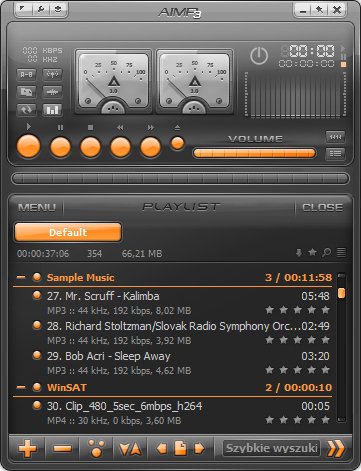Image resolution: width=361 pixels, height=471 pixels.
Task: Open search with the magnifier icon
Action: (327, 253)
